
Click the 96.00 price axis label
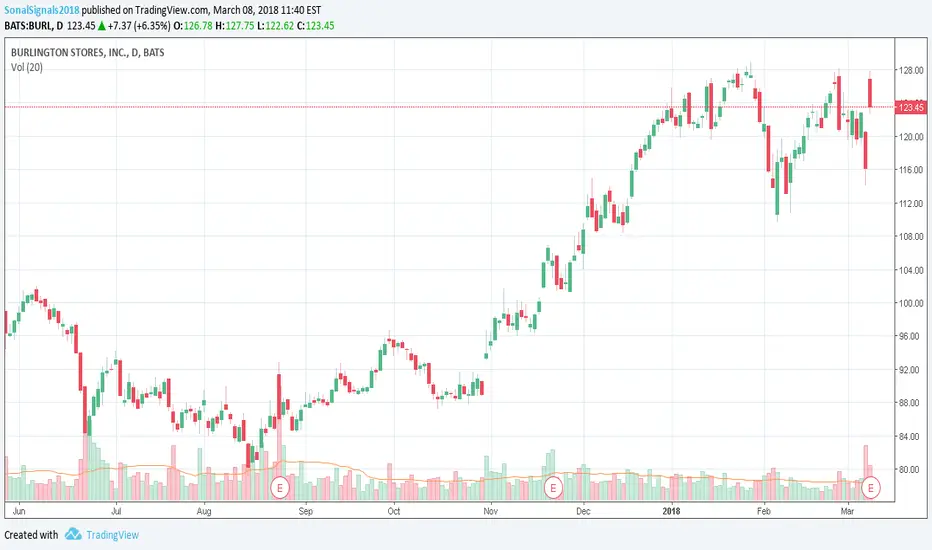point(911,337)
